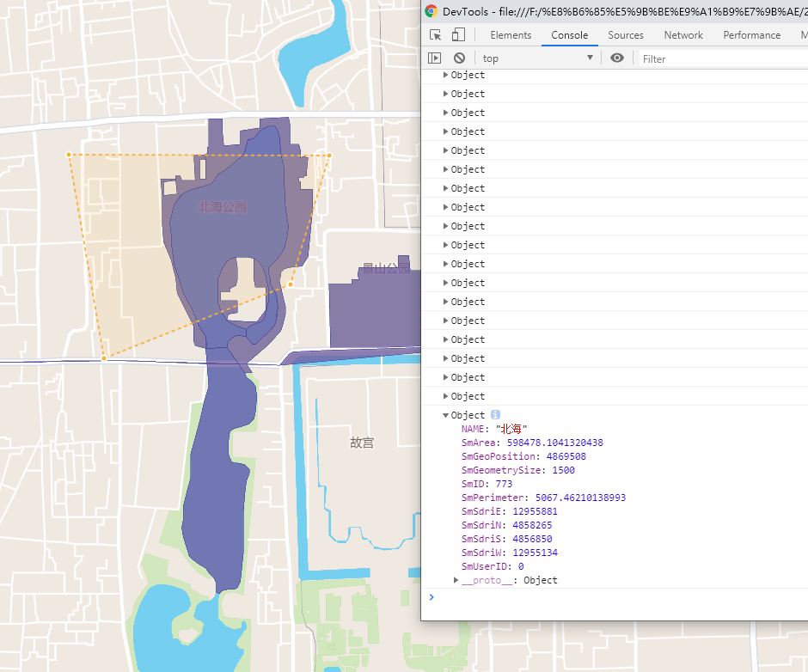
Task: Toggle the device toolbar
Action: pyautogui.click(x=457, y=34)
